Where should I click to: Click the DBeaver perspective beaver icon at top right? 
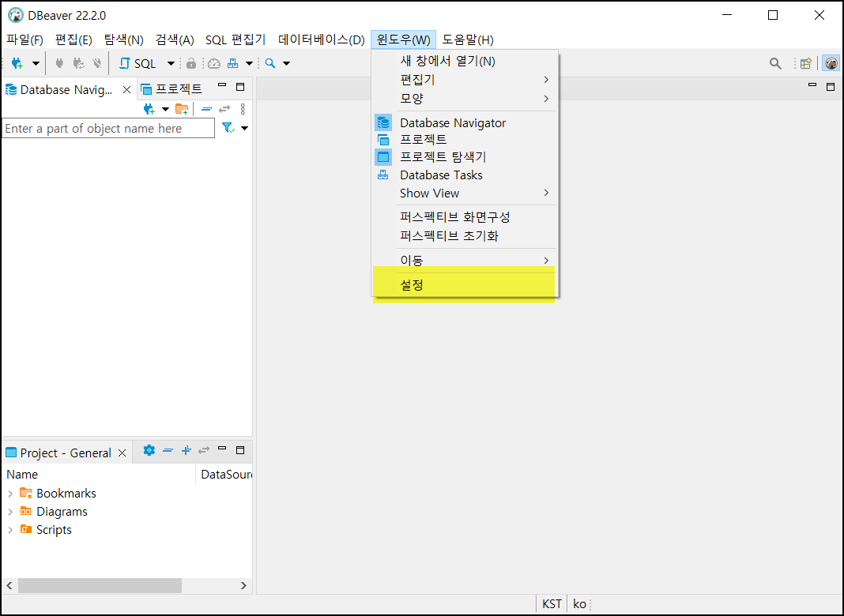point(831,63)
